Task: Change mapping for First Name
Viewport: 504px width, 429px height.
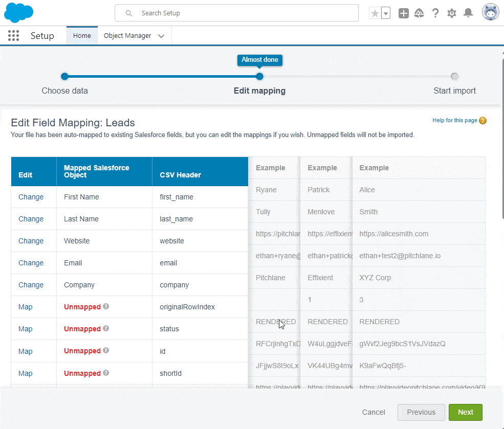Action: point(31,197)
